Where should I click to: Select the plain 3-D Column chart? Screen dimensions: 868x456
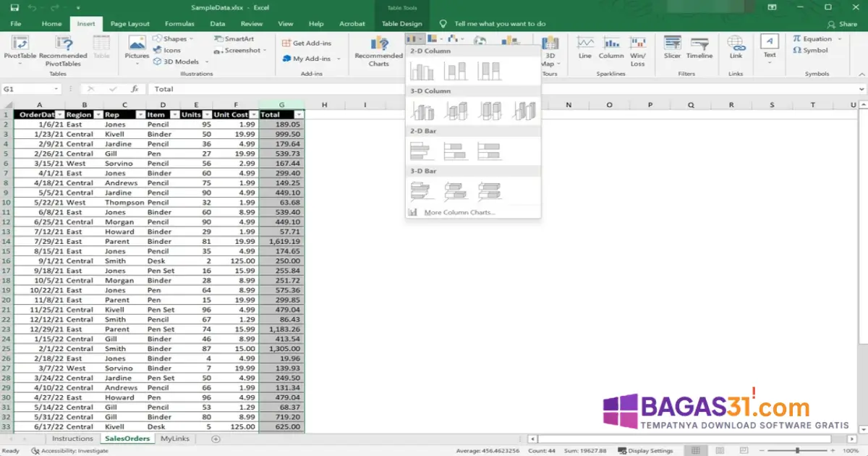click(x=524, y=111)
